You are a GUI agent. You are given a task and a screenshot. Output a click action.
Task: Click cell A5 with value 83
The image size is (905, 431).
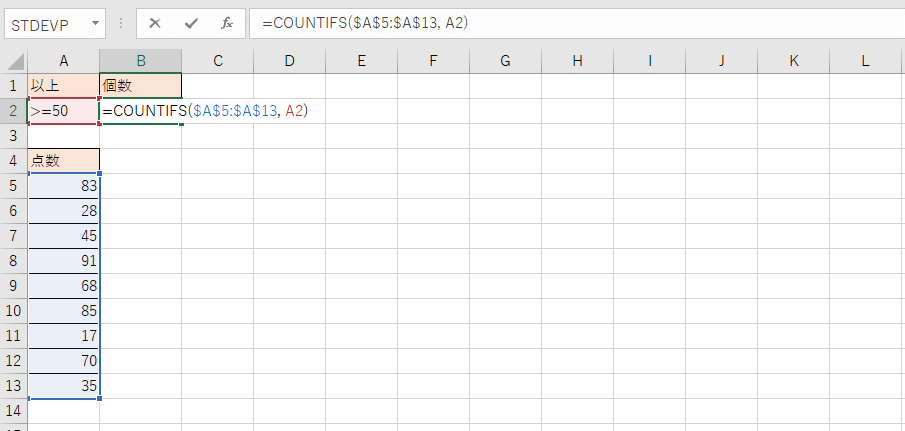coord(64,185)
